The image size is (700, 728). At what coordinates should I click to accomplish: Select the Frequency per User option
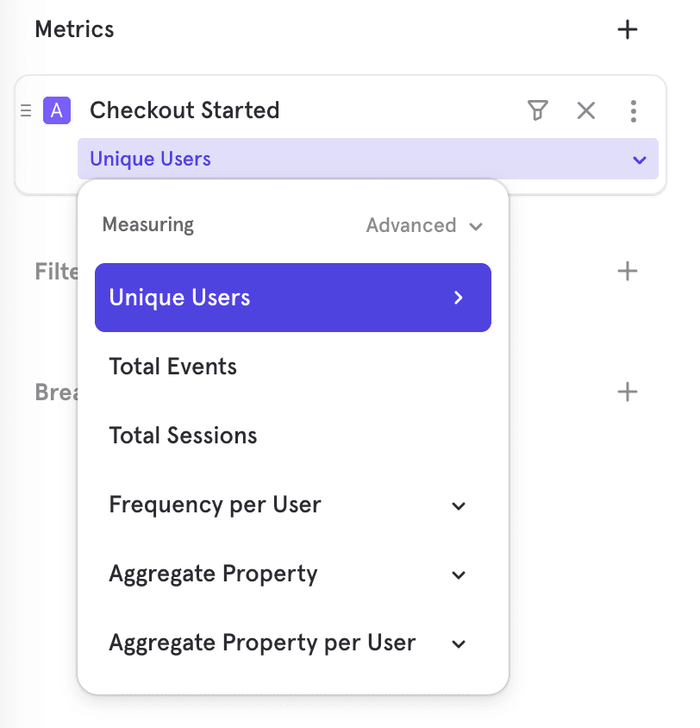[x=216, y=505]
